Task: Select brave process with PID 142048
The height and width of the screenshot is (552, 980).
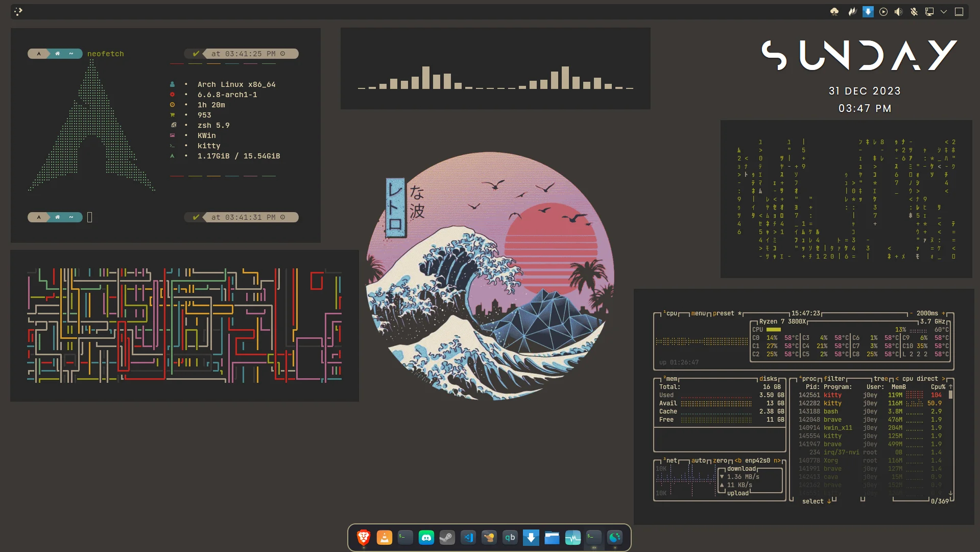Action: coord(870,420)
